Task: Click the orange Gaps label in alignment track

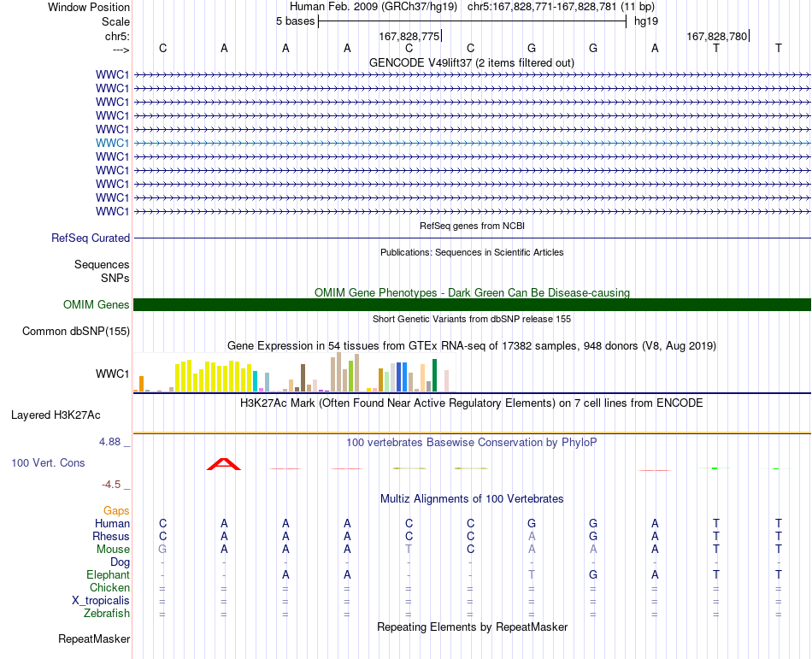Action: tap(116, 511)
